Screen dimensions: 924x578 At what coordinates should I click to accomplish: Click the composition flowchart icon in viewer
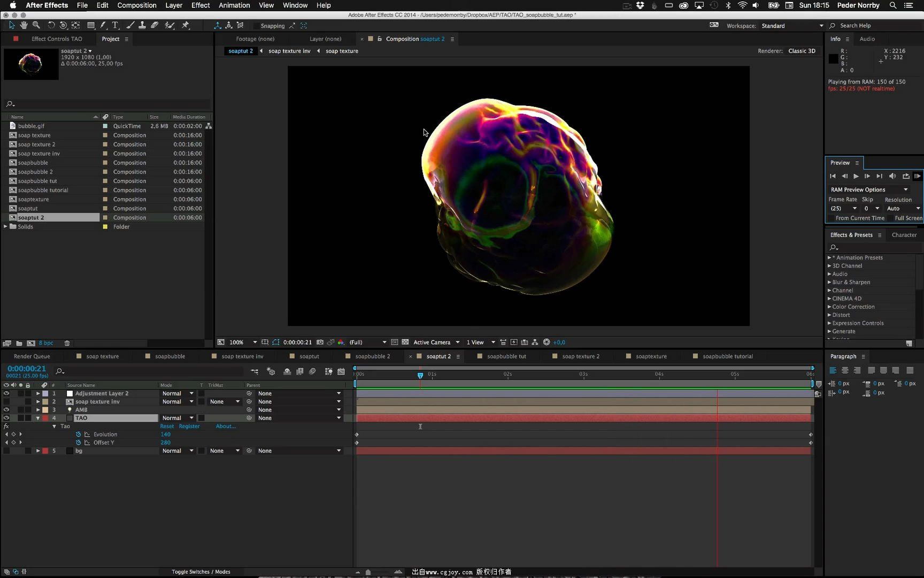tap(535, 342)
